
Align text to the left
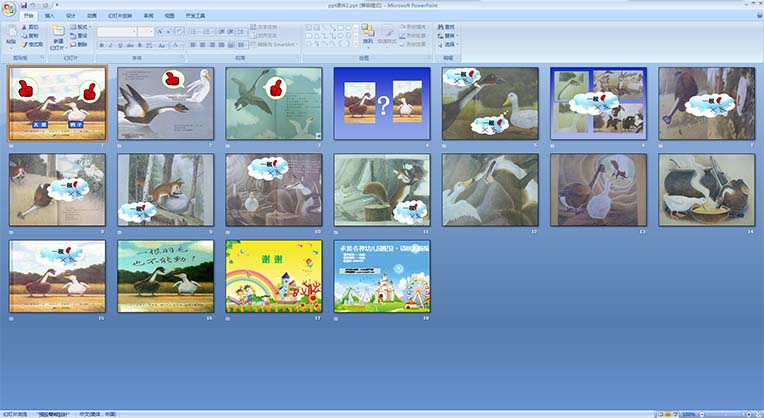click(193, 45)
